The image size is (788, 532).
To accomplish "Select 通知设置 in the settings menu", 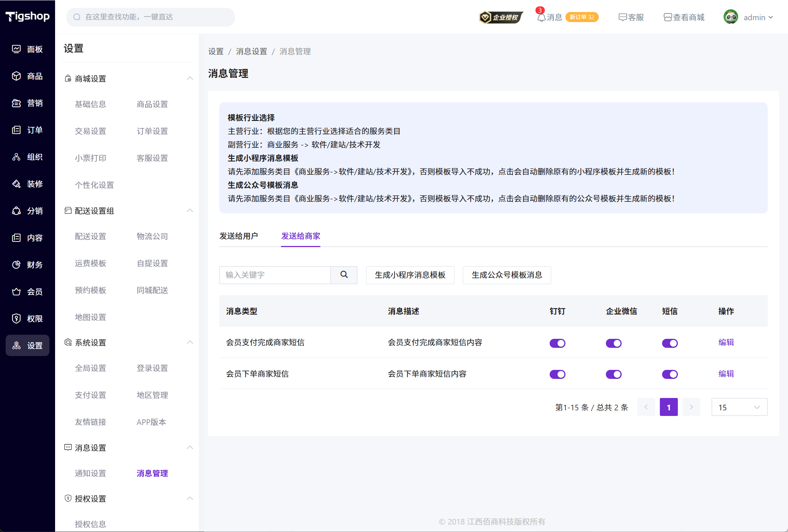I will click(90, 473).
